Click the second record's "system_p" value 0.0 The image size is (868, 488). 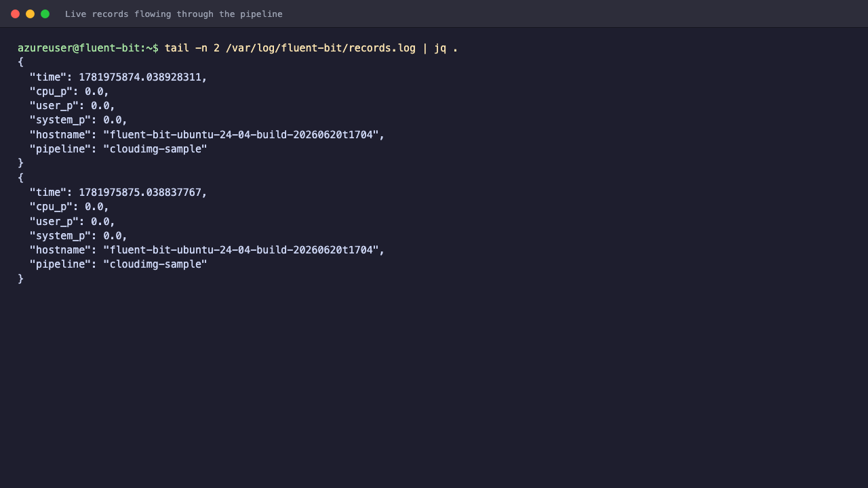point(112,236)
